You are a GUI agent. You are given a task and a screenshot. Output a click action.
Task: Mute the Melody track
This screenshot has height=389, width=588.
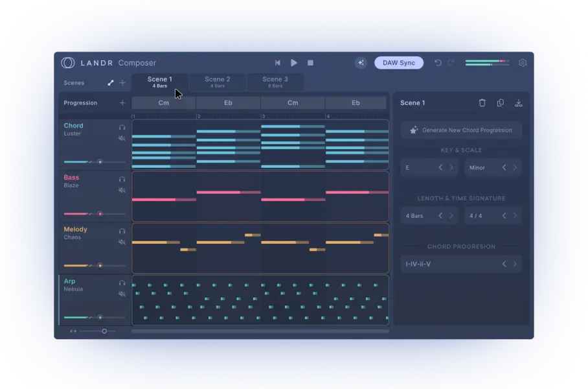(122, 242)
